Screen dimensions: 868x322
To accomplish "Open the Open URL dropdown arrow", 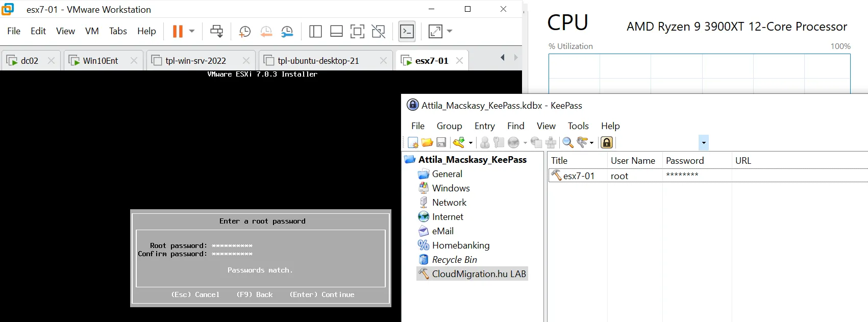I will pyautogui.click(x=525, y=143).
